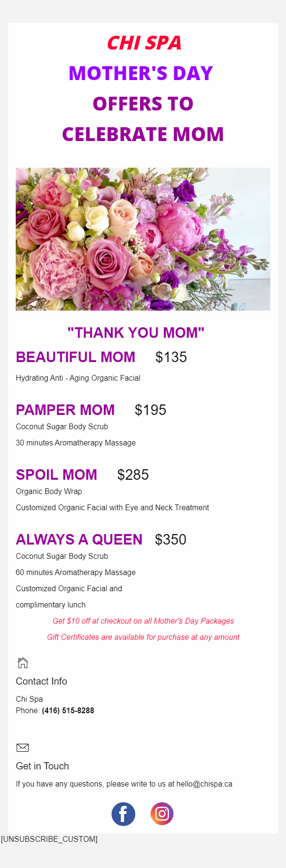Click the hello@chispa.ca email address
This screenshot has width=286, height=868.
click(x=204, y=784)
